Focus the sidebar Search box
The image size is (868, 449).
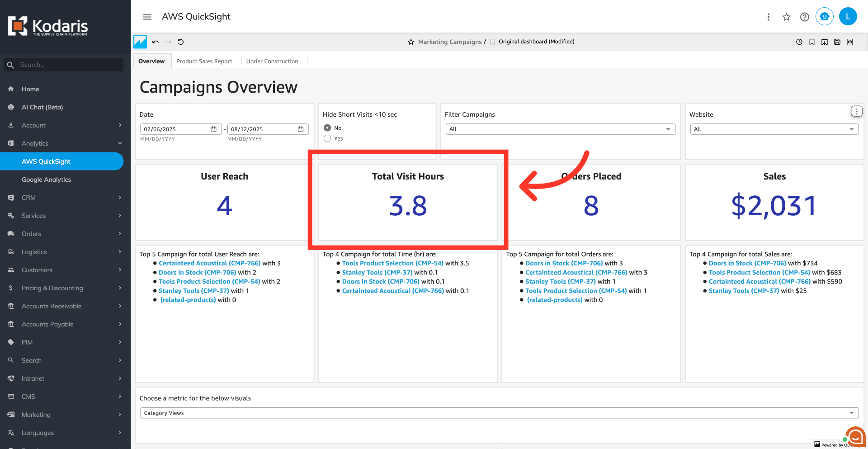pyautogui.click(x=63, y=65)
